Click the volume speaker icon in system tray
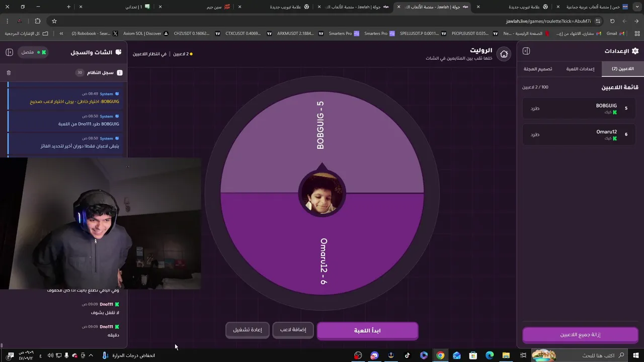This screenshot has height=362, width=644. click(50, 355)
